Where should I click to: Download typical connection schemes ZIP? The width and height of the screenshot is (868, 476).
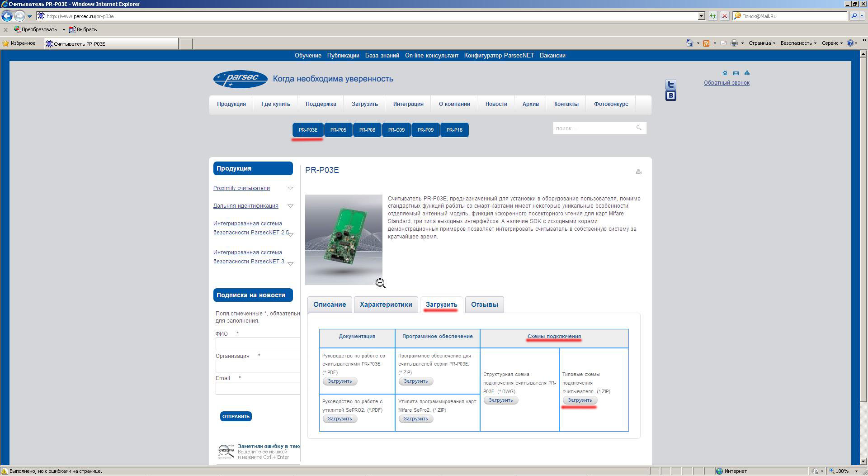pyautogui.click(x=580, y=400)
